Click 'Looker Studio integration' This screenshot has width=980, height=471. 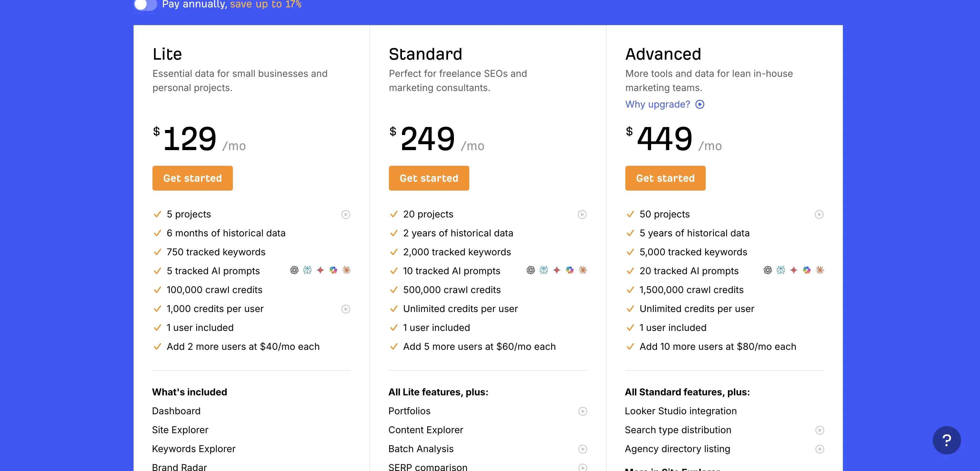click(681, 411)
